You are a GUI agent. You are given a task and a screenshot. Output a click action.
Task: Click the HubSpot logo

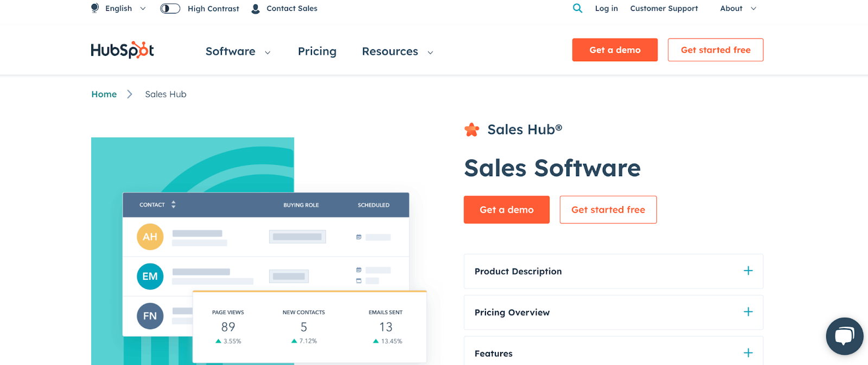pos(123,50)
